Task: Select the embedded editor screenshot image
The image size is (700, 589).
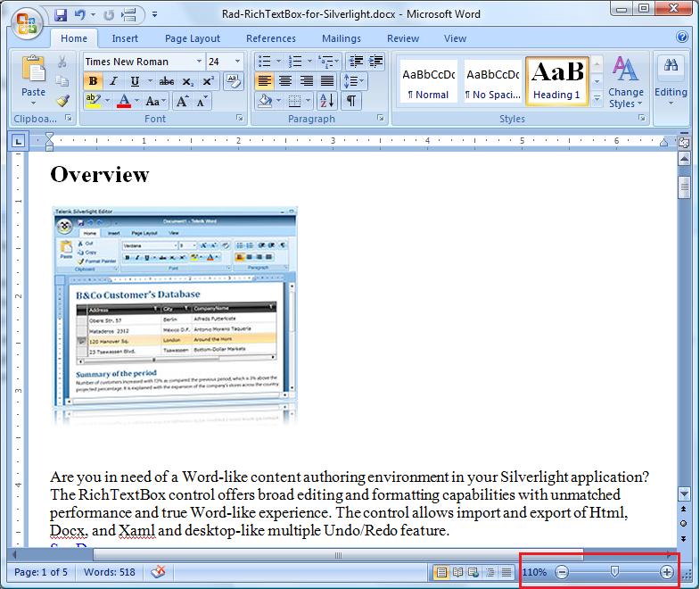Action: coord(175,315)
